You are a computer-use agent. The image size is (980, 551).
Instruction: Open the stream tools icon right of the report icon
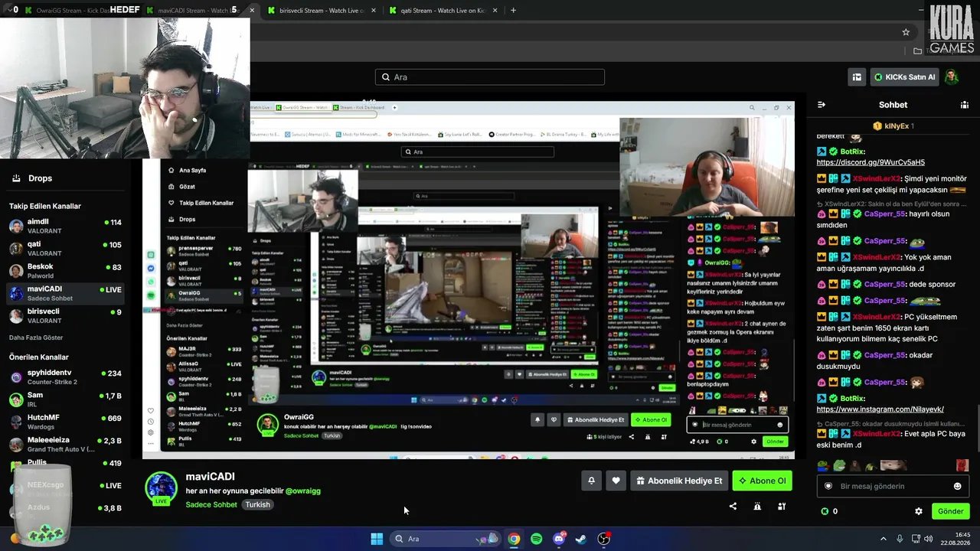(782, 506)
